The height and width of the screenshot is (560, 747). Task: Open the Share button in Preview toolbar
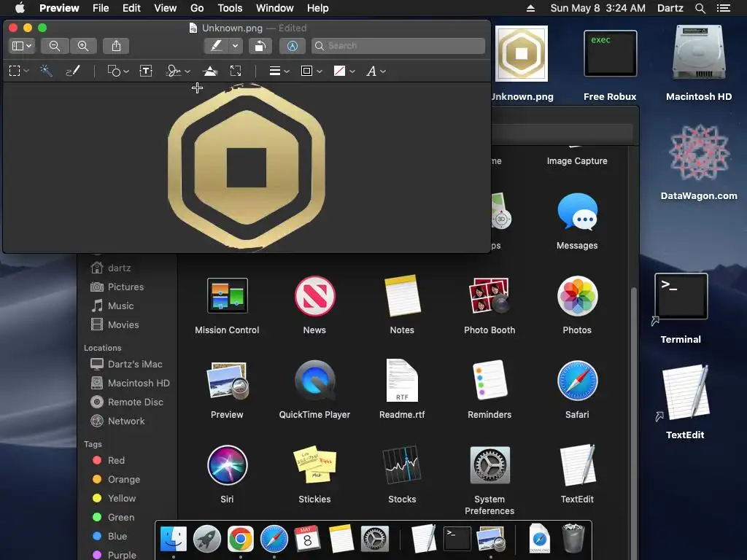pyautogui.click(x=116, y=46)
